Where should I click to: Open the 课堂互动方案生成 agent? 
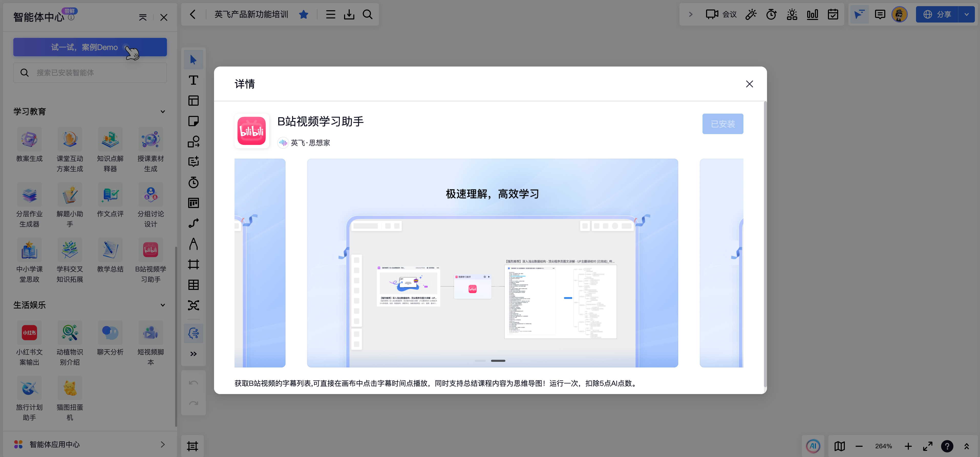click(x=70, y=150)
